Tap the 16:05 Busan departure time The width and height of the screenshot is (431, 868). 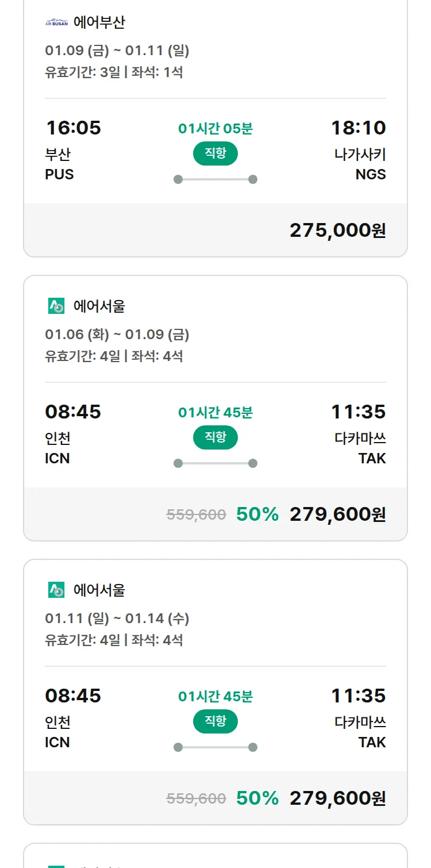[73, 128]
